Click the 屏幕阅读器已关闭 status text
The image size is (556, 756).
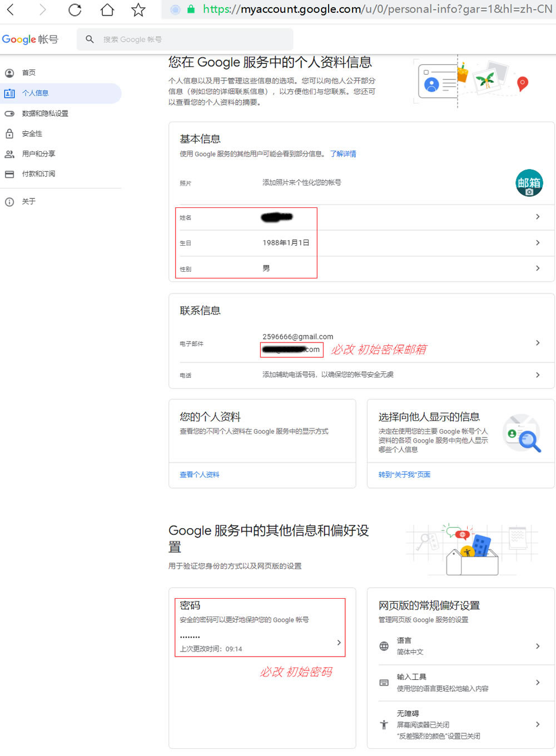[423, 725]
